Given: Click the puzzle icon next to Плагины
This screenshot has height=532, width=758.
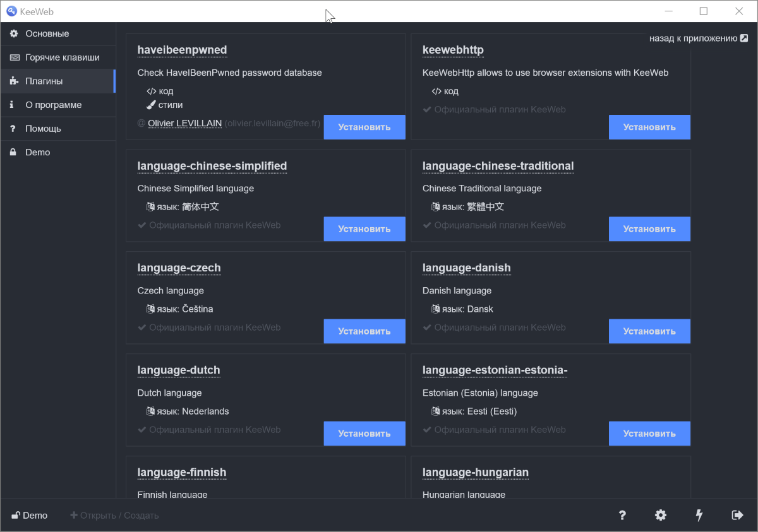Looking at the screenshot, I should point(14,81).
